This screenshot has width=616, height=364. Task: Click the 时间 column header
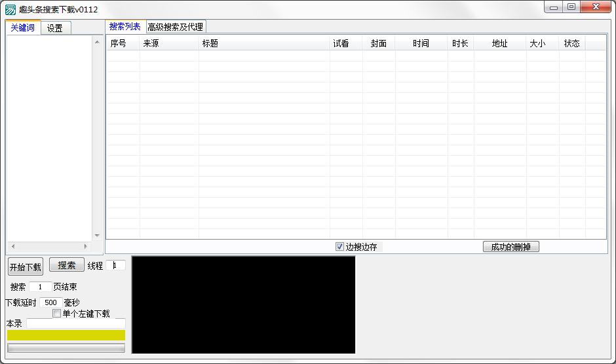tap(421, 43)
